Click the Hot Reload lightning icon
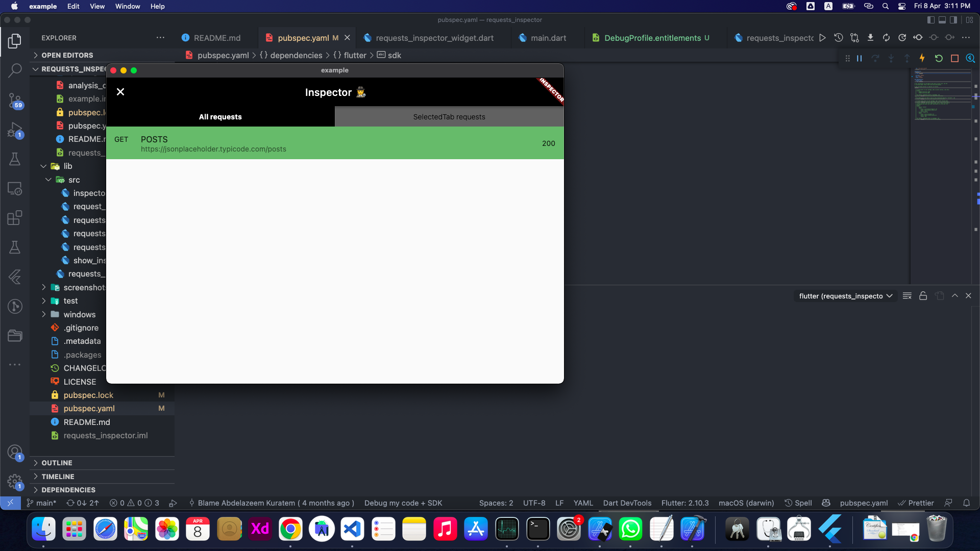This screenshot has width=980, height=551. (x=922, y=58)
